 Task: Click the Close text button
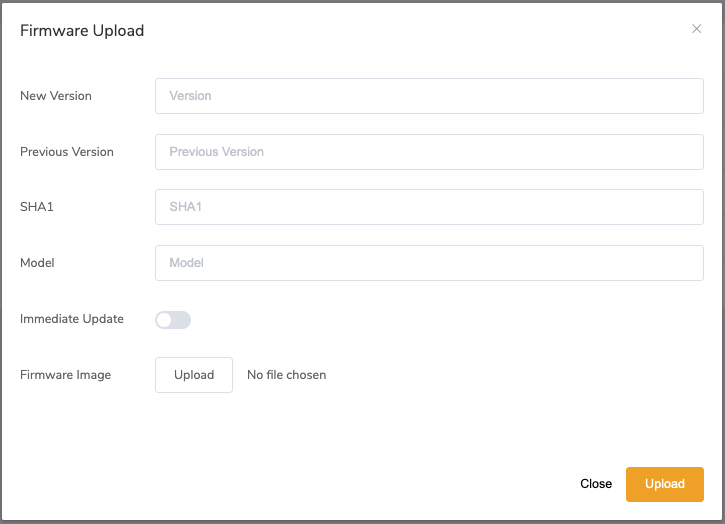(596, 484)
